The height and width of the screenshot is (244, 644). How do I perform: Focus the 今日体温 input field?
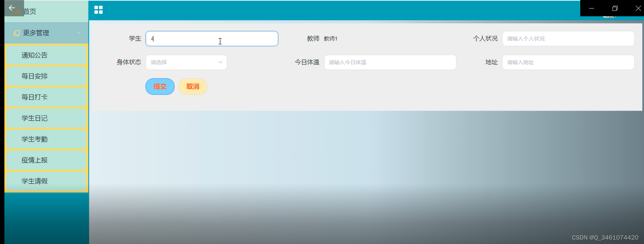coord(390,62)
